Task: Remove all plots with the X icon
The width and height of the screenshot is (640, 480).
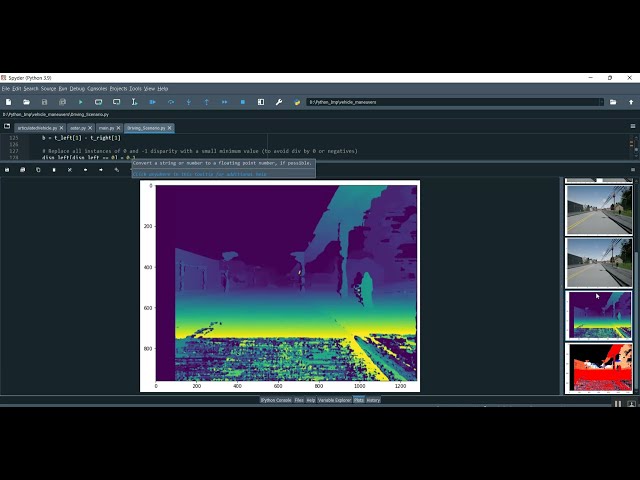Action: (x=69, y=170)
